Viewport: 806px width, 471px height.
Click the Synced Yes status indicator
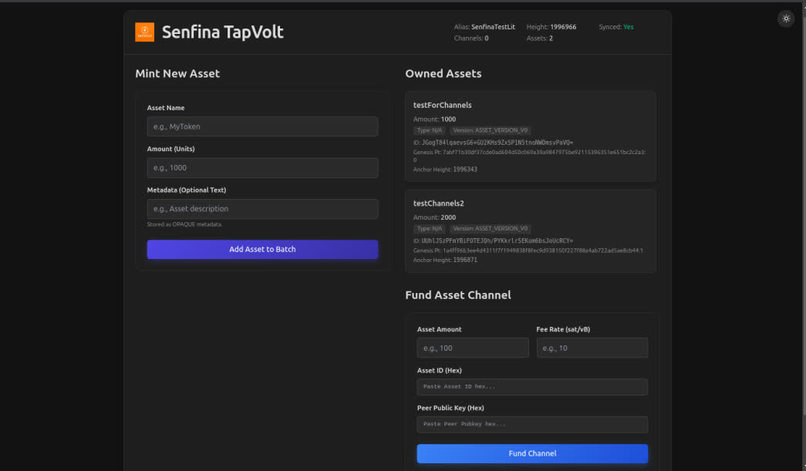[x=616, y=27]
